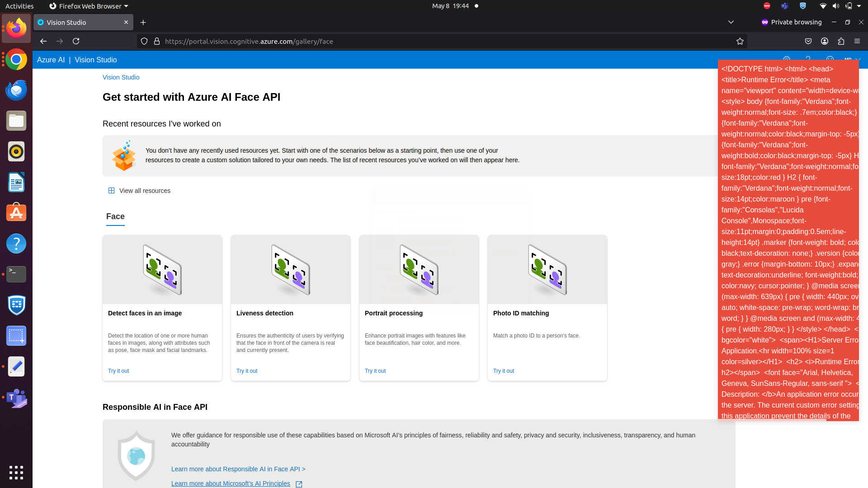Click 'Photo ID matching' card title

click(x=521, y=313)
